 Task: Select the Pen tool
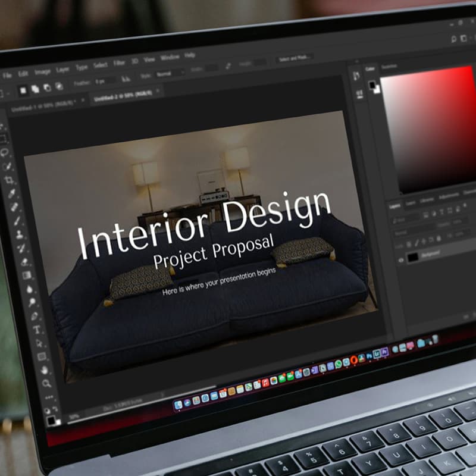pyautogui.click(x=35, y=316)
